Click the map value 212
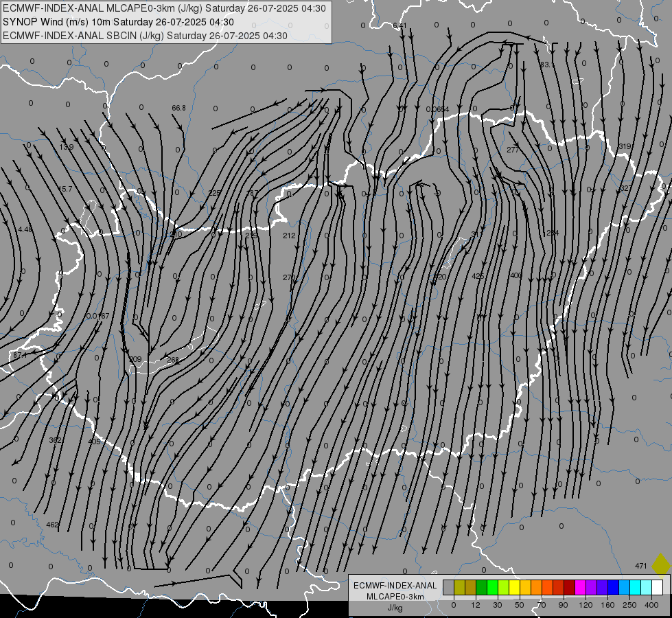The width and height of the screenshot is (672, 618). [289, 236]
